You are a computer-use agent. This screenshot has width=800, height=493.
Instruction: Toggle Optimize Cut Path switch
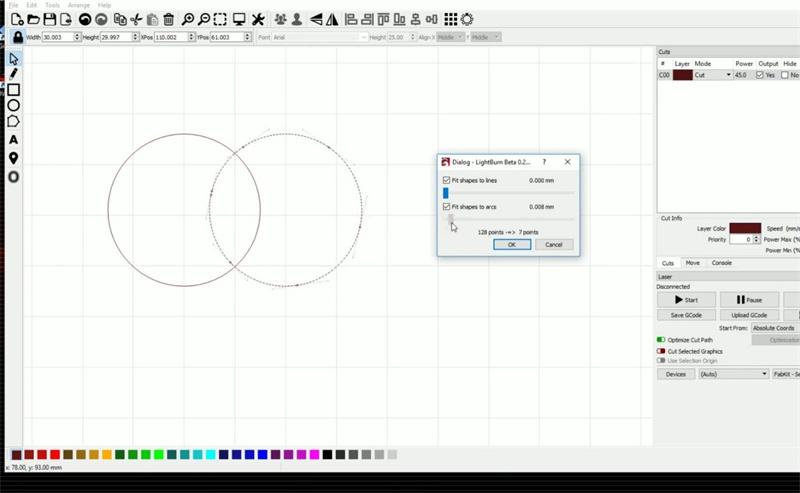661,339
